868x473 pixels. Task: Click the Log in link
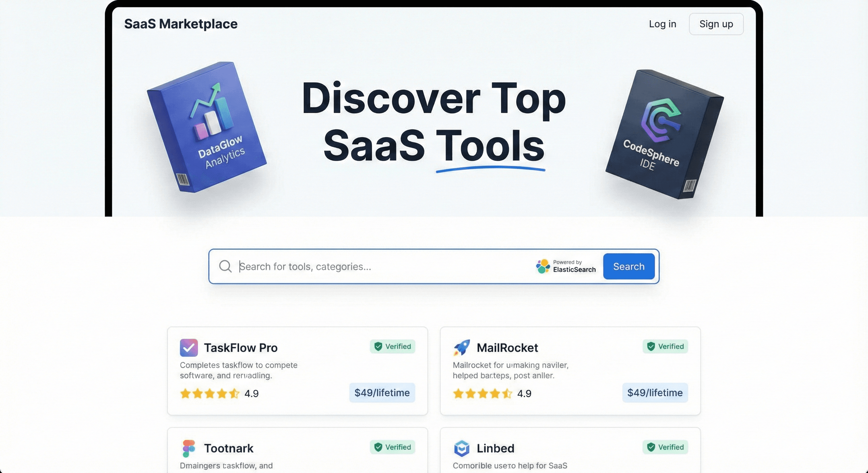click(x=662, y=24)
